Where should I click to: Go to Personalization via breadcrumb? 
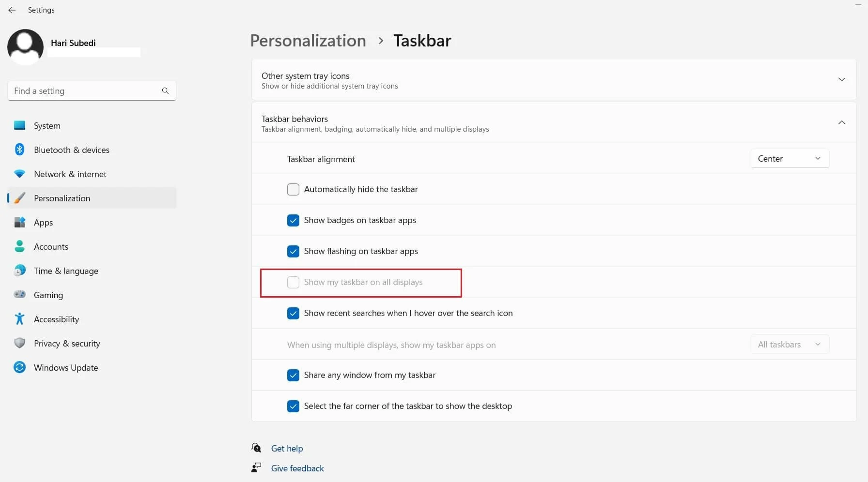coord(308,41)
